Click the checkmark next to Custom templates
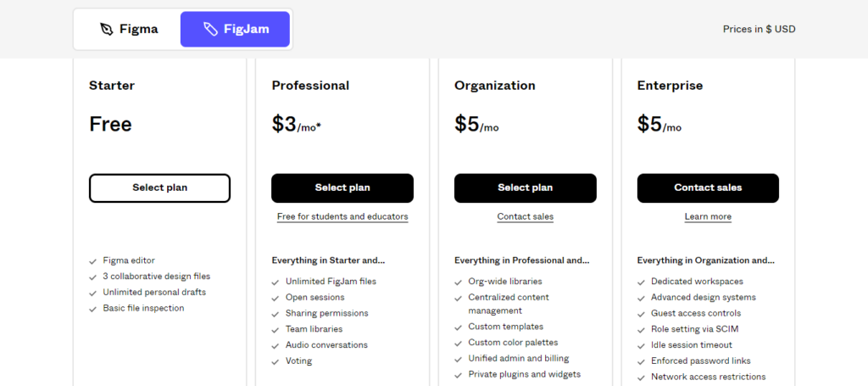This screenshot has width=868, height=386. (459, 327)
